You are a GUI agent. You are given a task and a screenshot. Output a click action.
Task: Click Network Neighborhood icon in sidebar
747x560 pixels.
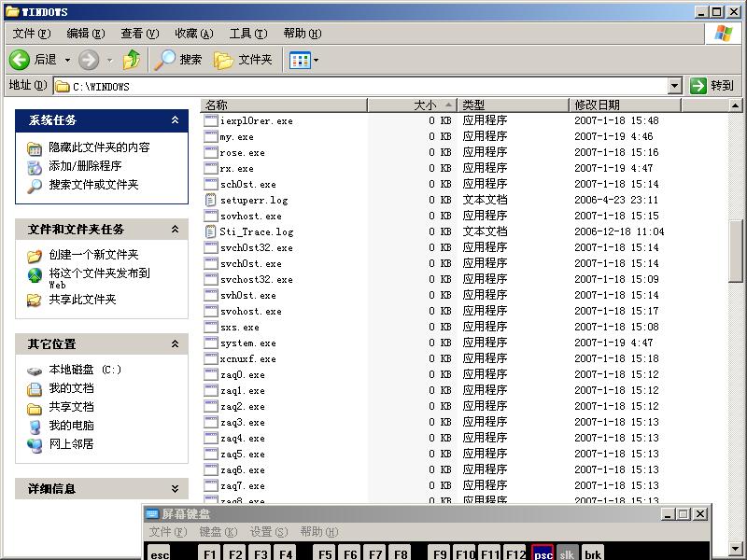pos(35,445)
